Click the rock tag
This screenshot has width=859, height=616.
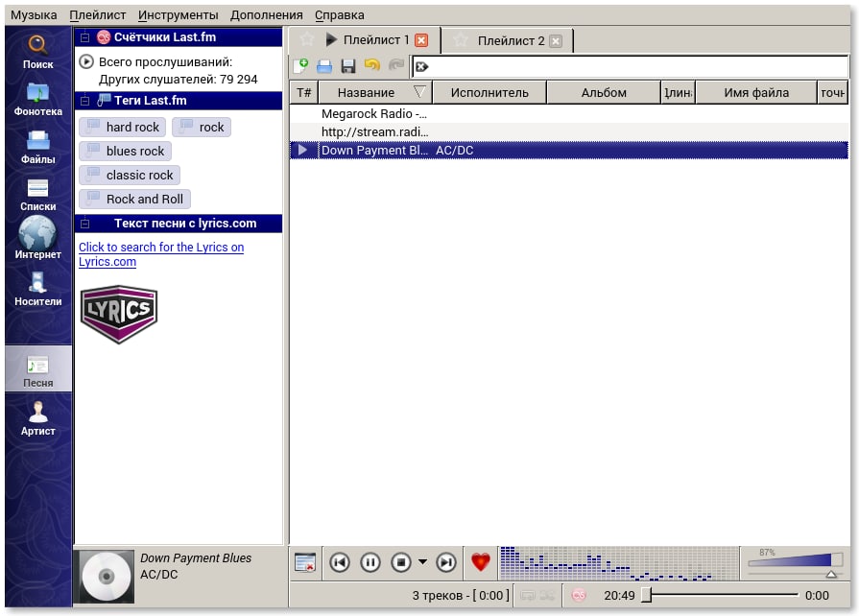pyautogui.click(x=201, y=127)
